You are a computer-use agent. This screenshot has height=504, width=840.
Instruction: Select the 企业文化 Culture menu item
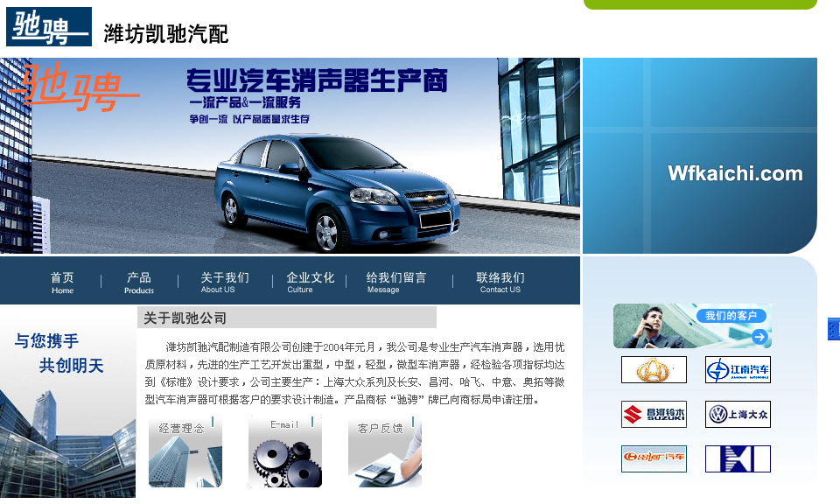click(x=310, y=283)
